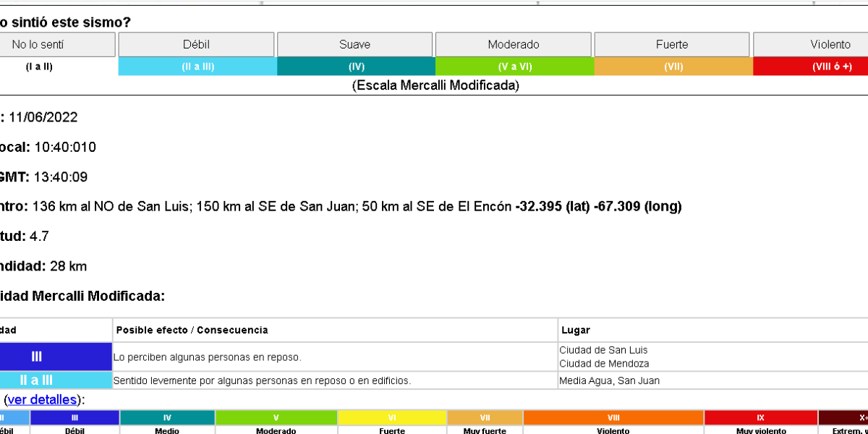Click the green V legend cell
The width and height of the screenshot is (868, 434).
tap(276, 418)
